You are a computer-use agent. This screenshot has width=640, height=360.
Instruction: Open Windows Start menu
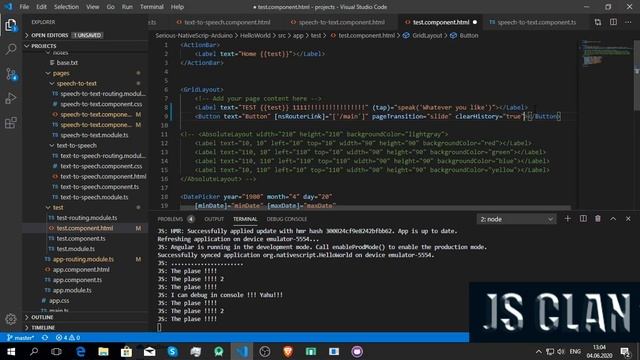pos(11,351)
